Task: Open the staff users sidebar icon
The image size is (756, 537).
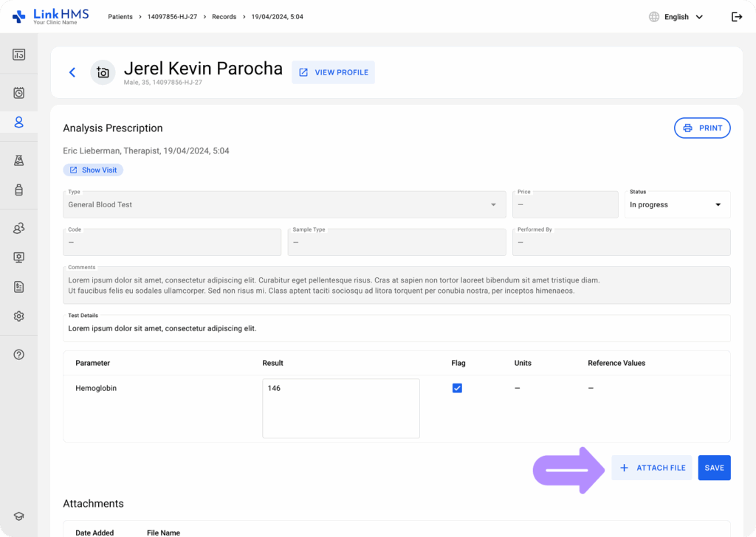Action: pyautogui.click(x=18, y=228)
